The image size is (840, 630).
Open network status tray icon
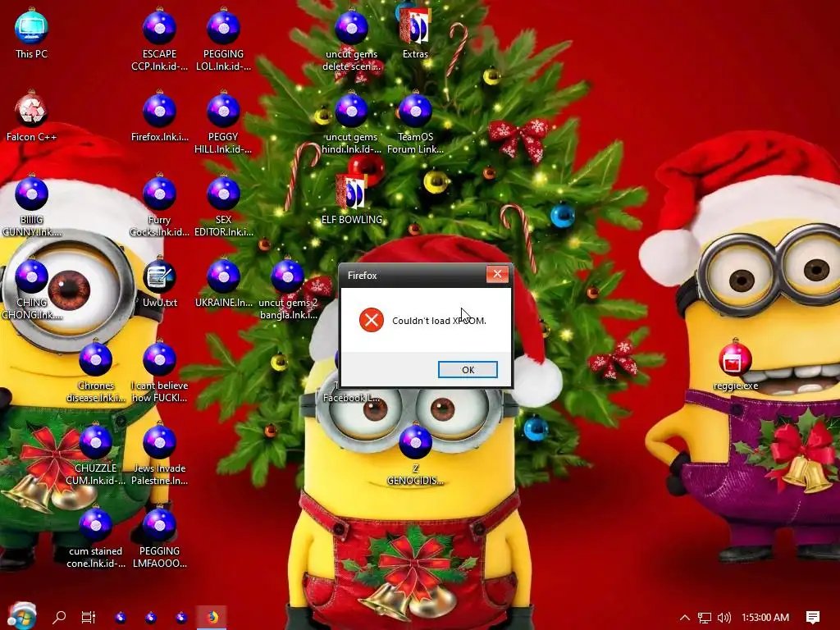704,618
